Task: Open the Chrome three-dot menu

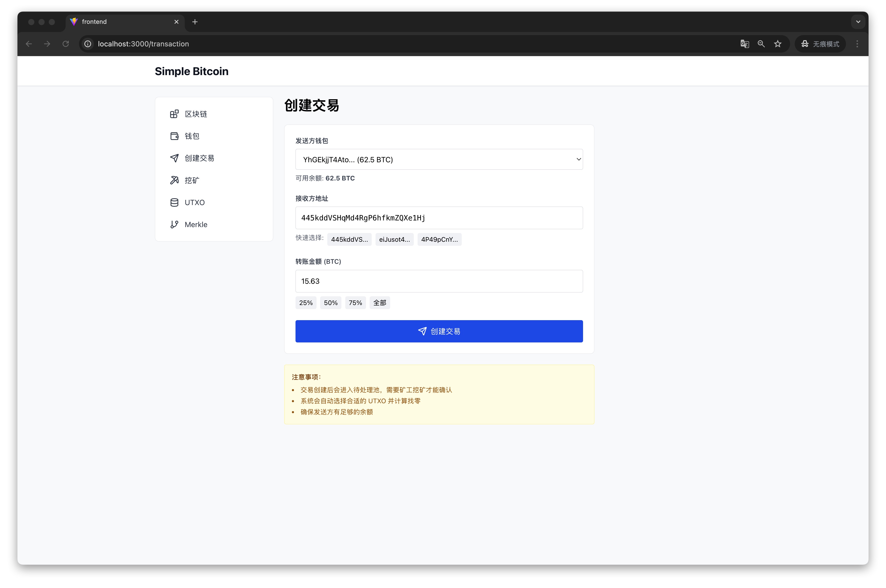Action: pyautogui.click(x=857, y=44)
